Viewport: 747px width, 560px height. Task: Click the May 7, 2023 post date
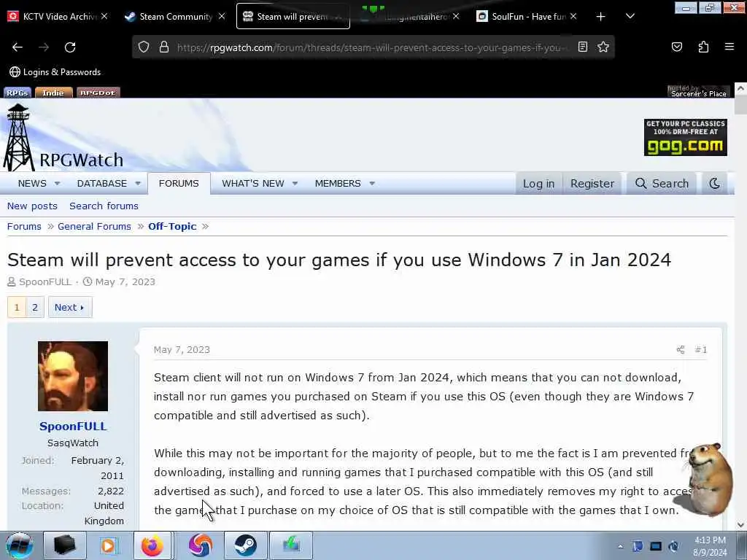pos(182,349)
